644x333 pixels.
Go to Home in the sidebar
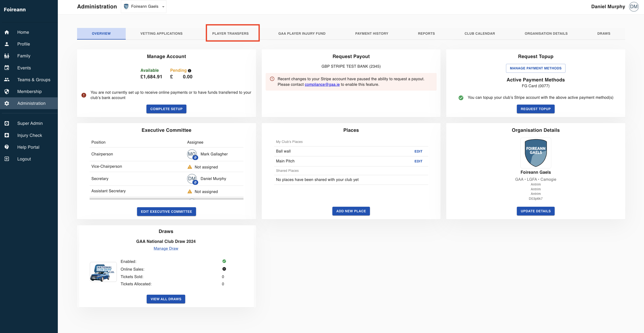29,32
